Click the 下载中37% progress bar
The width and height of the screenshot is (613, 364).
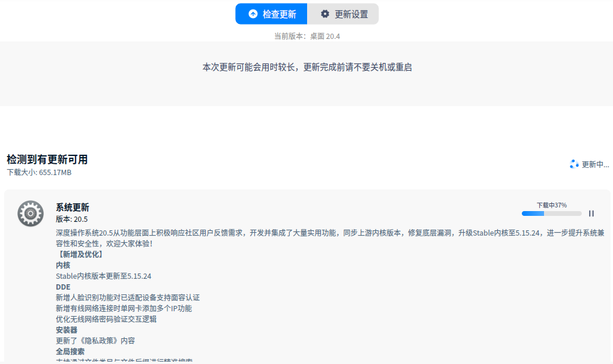coord(552,213)
